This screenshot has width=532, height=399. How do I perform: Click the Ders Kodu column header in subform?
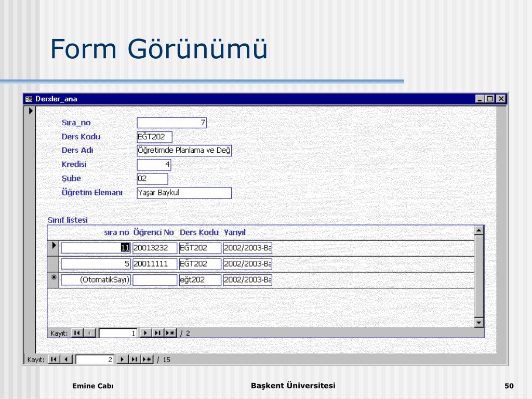pyautogui.click(x=199, y=232)
